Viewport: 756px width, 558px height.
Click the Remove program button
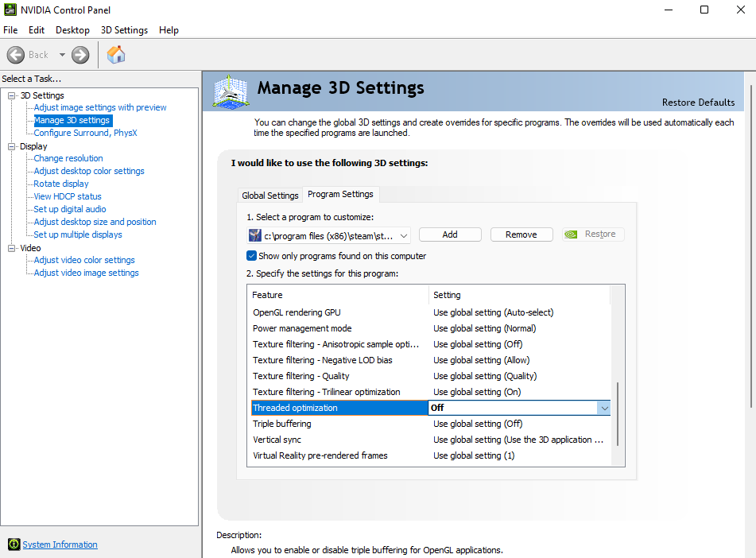(521, 234)
